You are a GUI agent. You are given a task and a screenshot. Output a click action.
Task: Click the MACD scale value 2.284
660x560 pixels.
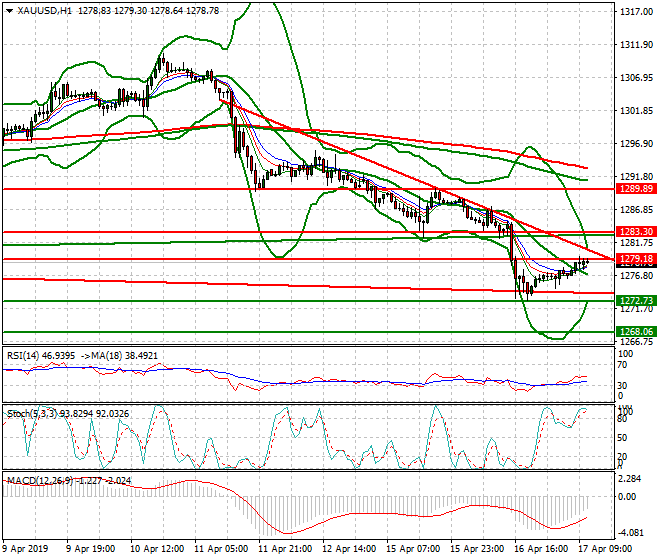pyautogui.click(x=631, y=479)
